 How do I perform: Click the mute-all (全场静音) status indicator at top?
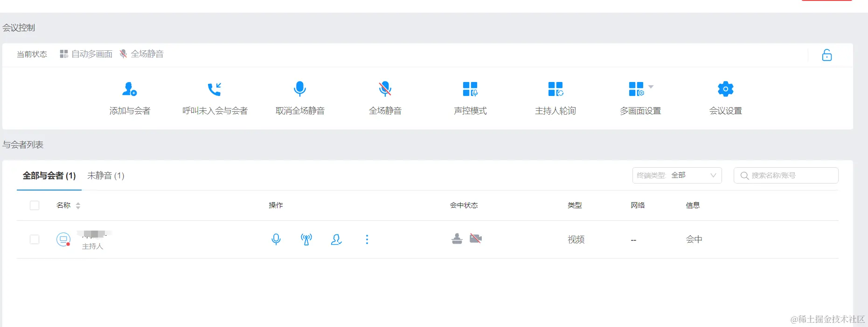(141, 54)
